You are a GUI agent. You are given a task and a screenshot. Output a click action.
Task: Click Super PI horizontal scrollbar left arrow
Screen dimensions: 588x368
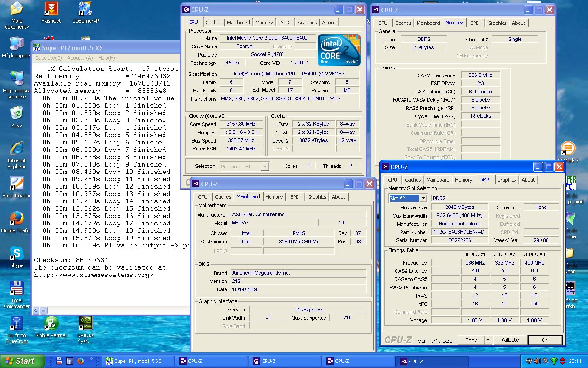pyautogui.click(x=36, y=310)
